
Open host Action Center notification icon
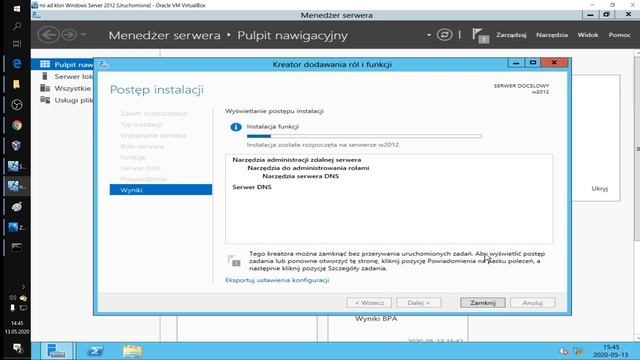[17, 348]
